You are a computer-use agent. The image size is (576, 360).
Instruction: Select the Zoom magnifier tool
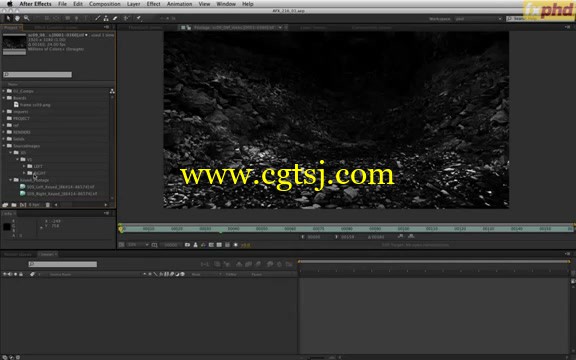coord(26,18)
